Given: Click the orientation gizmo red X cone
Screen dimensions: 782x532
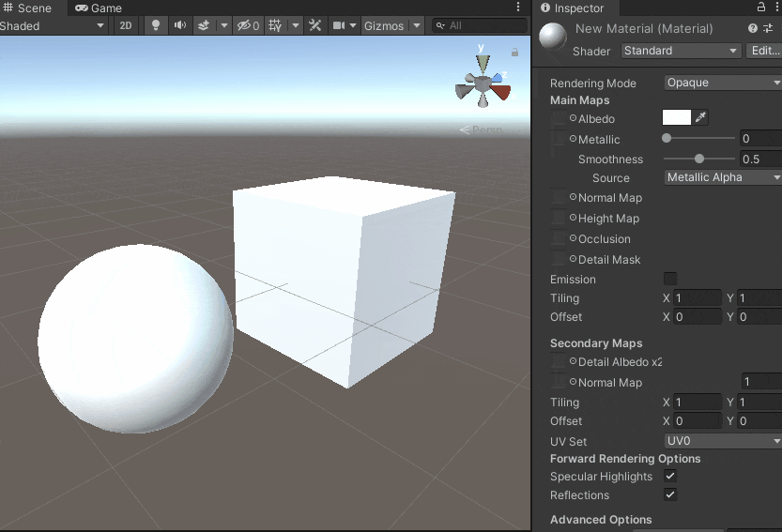Looking at the screenshot, I should [501, 92].
